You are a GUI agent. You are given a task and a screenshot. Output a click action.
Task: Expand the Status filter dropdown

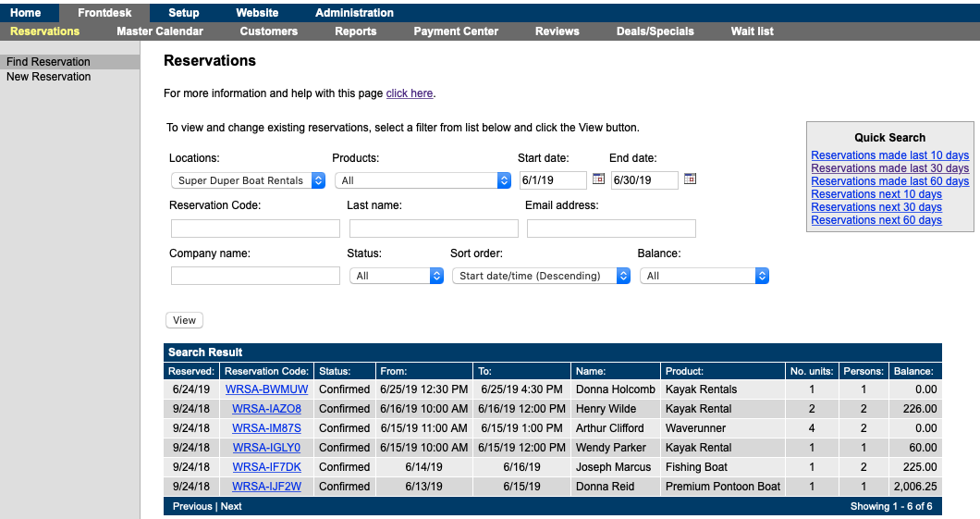pyautogui.click(x=396, y=276)
